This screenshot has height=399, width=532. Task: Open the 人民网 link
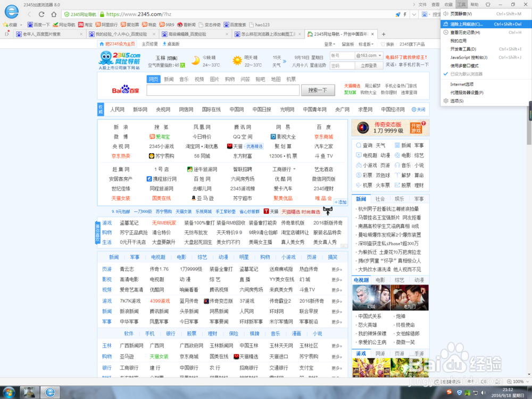(x=117, y=110)
